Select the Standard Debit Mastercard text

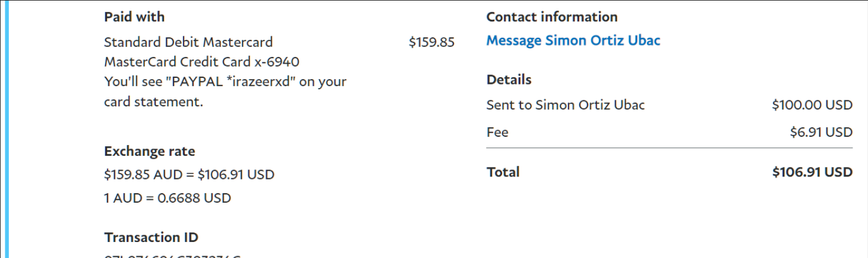188,42
